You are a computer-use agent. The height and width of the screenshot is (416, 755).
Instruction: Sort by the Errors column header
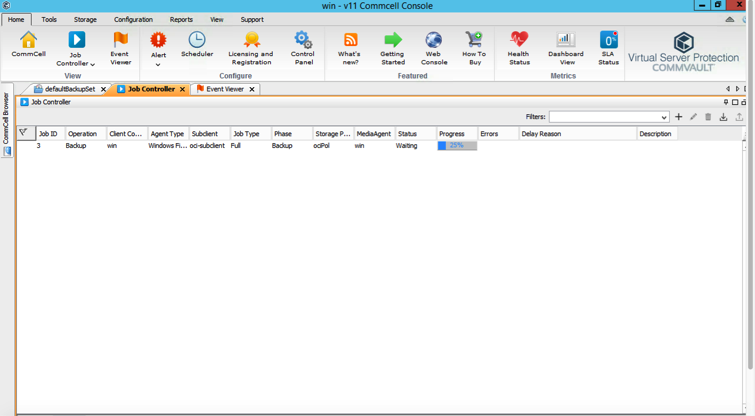click(x=498, y=134)
